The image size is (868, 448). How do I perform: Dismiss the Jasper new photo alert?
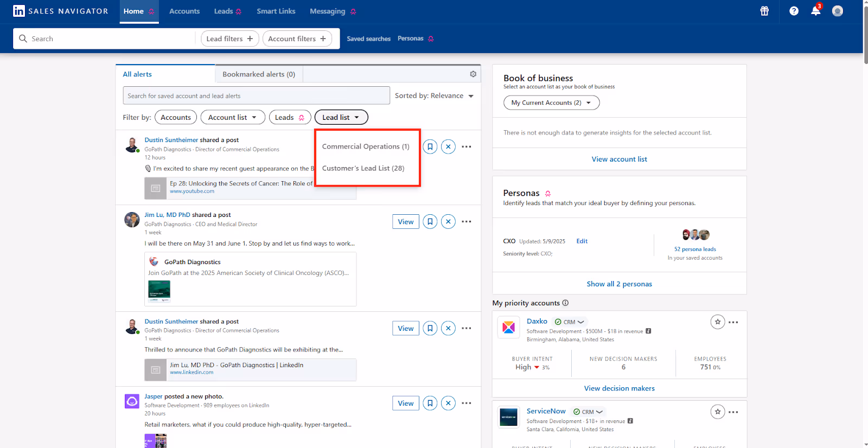(x=448, y=403)
